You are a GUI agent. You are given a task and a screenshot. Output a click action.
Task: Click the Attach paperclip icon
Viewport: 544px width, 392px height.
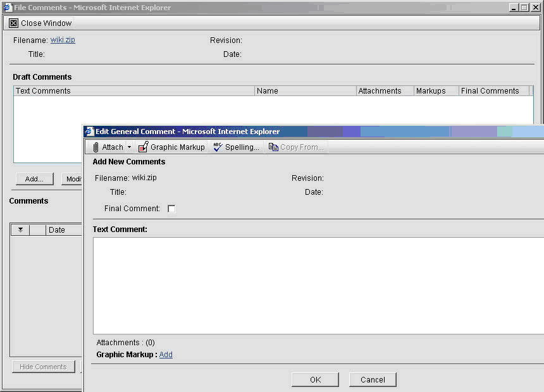pyautogui.click(x=96, y=147)
